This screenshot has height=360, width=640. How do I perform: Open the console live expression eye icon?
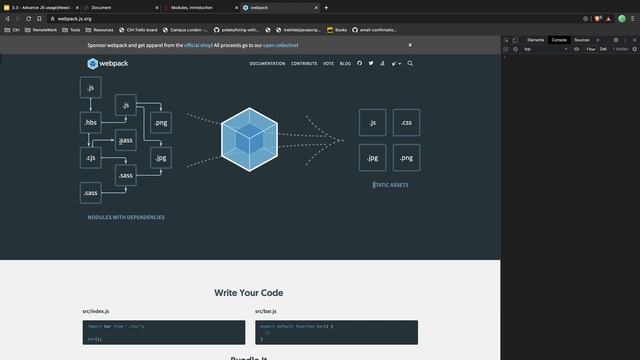pyautogui.click(x=576, y=49)
